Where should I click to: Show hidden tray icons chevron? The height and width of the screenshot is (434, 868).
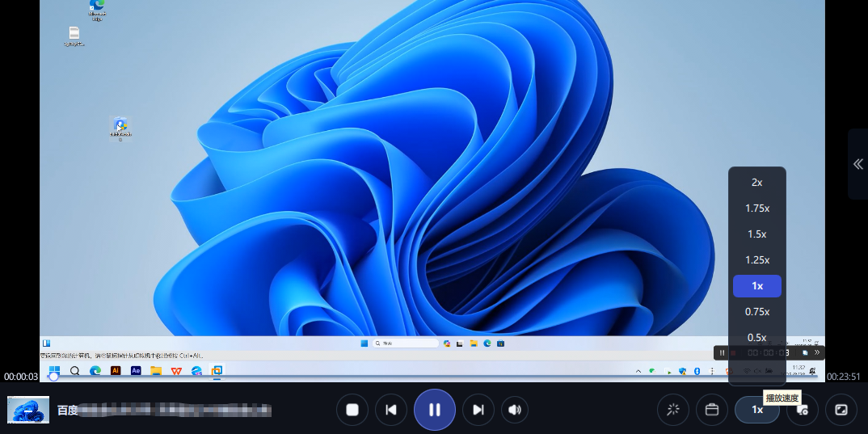tap(638, 371)
